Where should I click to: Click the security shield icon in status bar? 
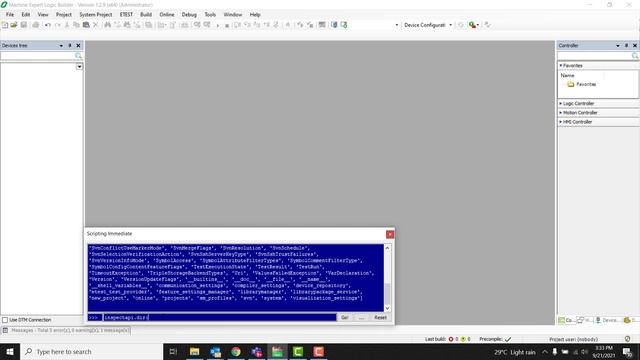(x=627, y=339)
